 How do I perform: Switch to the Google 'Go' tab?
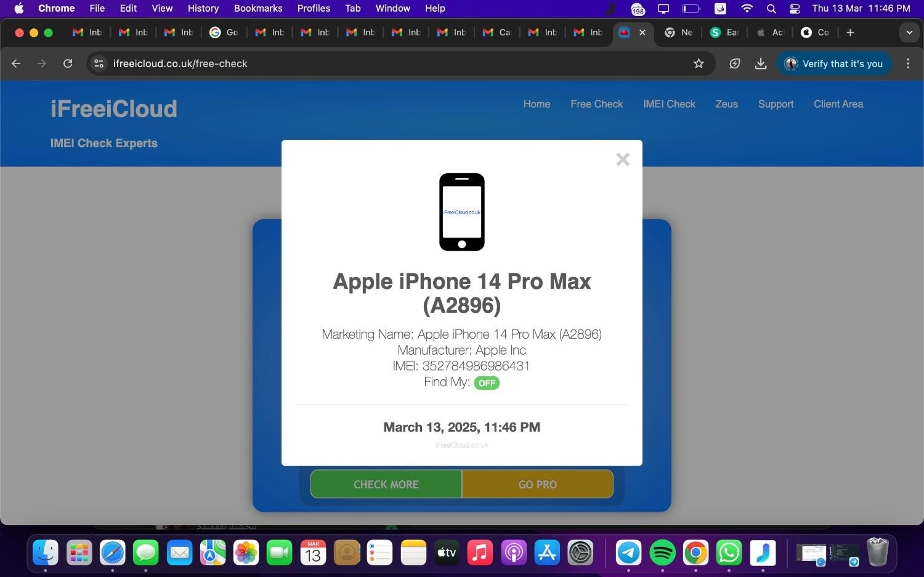pos(224,33)
